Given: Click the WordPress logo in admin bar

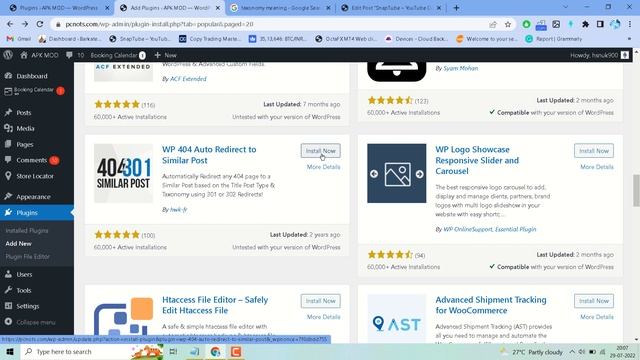Looking at the screenshot, I should tap(8, 55).
